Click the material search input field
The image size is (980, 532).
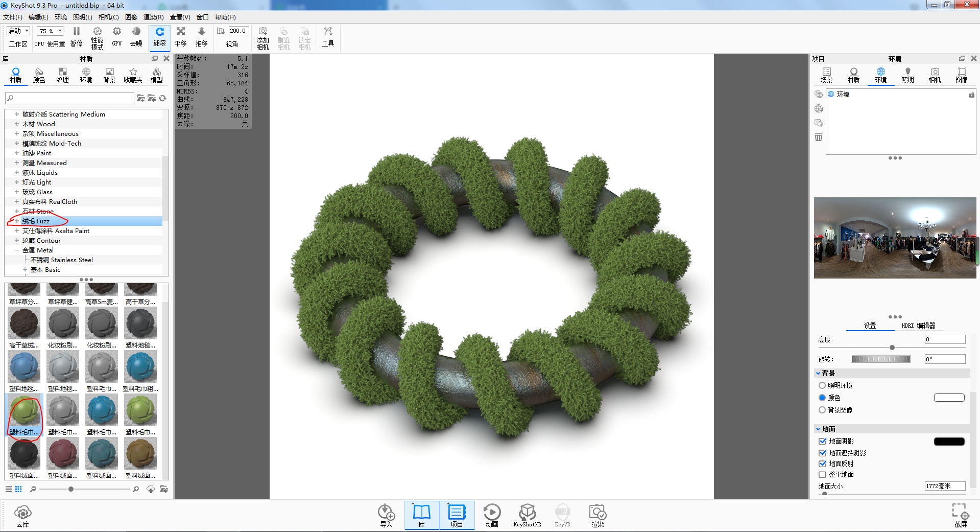coord(69,98)
